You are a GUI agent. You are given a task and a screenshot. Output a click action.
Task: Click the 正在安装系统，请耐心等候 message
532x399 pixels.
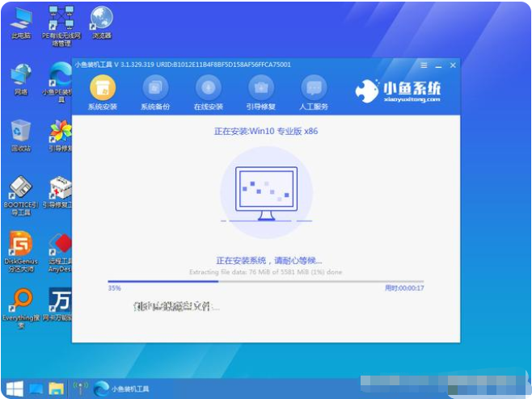(269, 261)
